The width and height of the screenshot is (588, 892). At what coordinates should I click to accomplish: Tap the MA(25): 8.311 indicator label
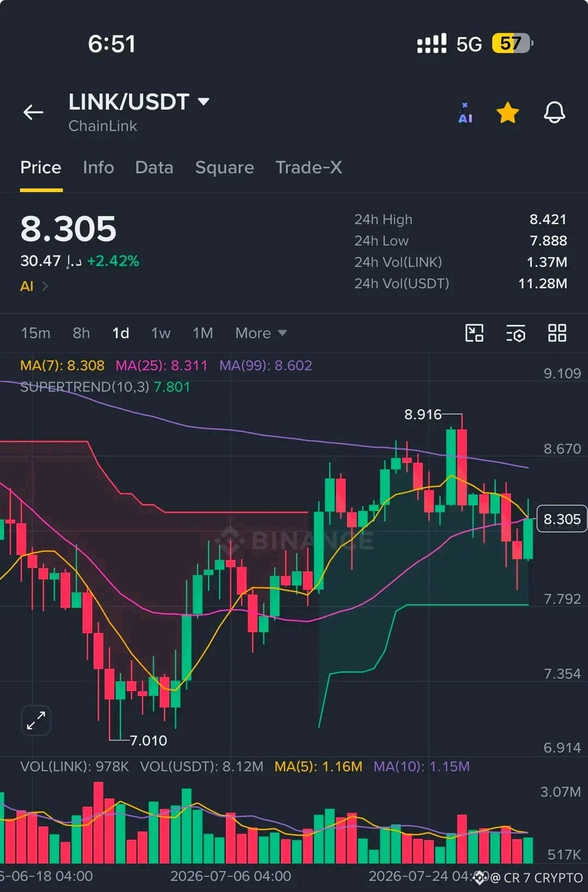[161, 365]
